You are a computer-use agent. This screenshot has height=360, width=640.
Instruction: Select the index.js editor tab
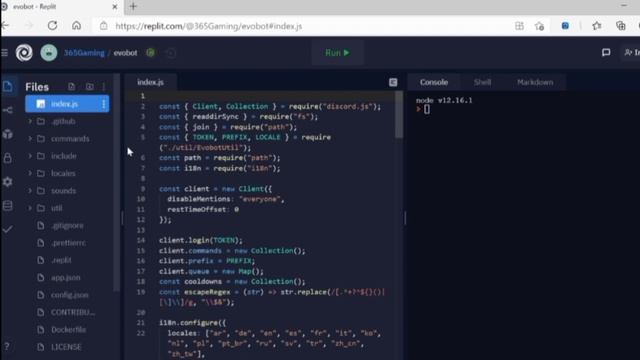[x=151, y=82]
